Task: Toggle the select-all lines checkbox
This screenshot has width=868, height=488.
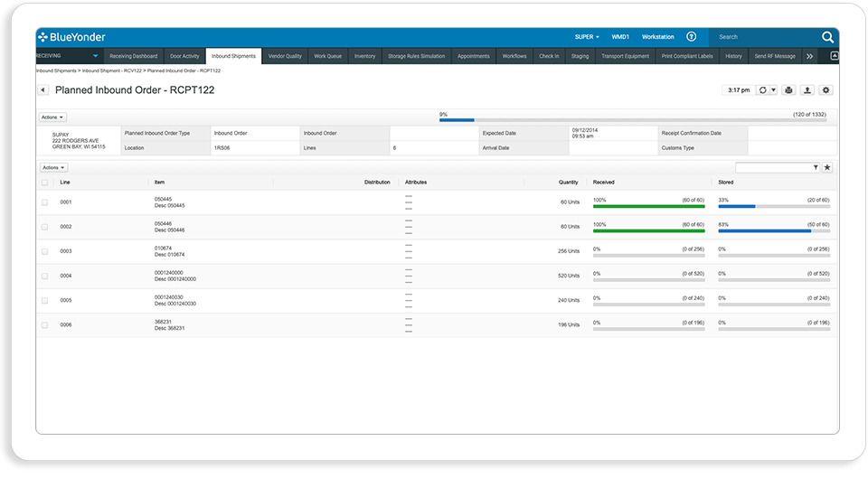Action: point(45,183)
